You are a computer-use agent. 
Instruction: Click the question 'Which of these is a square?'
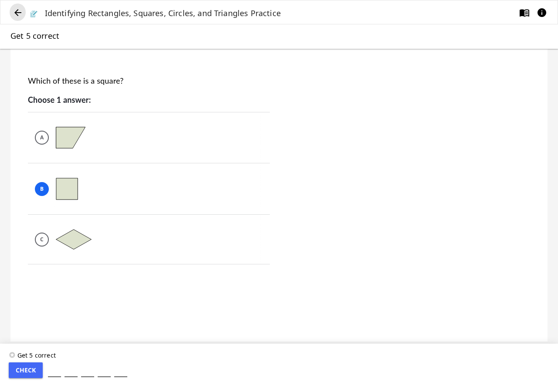click(x=76, y=81)
